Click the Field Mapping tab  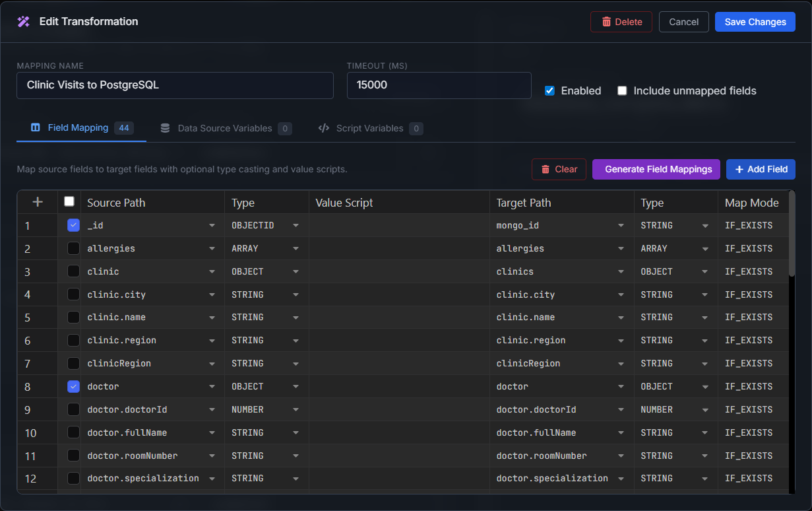82,128
